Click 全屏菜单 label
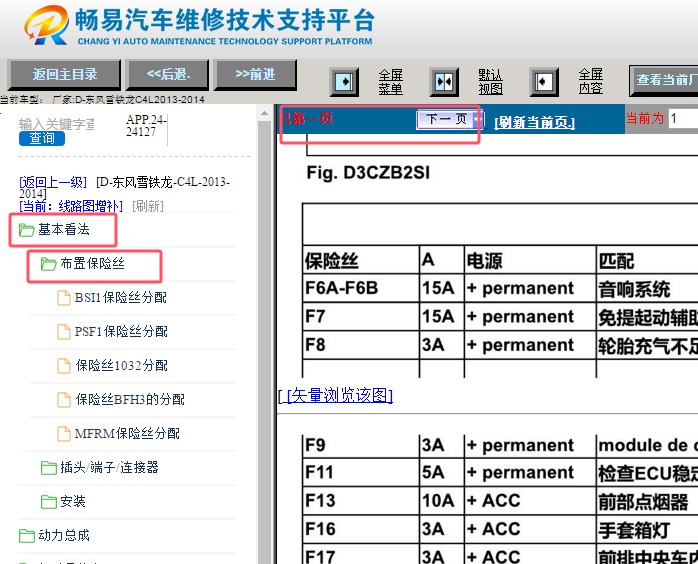The height and width of the screenshot is (564, 698). pyautogui.click(x=390, y=82)
